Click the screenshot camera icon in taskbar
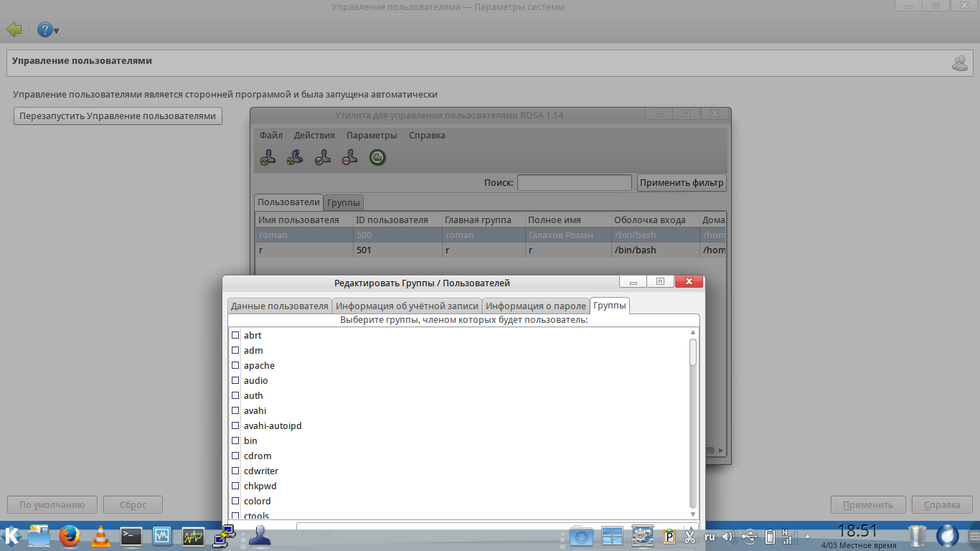Screen dimensions: 980x551 (581, 537)
